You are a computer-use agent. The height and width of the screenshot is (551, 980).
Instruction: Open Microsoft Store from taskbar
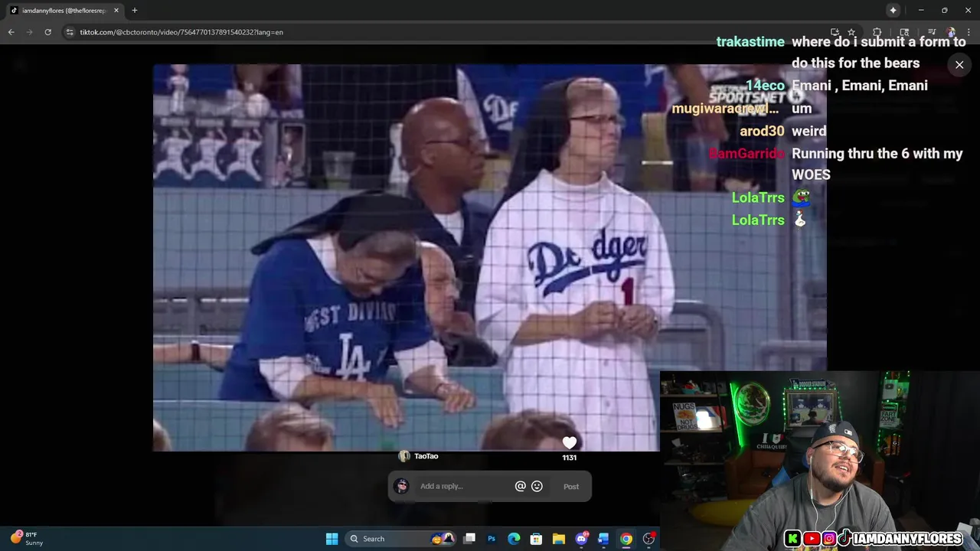point(536,539)
